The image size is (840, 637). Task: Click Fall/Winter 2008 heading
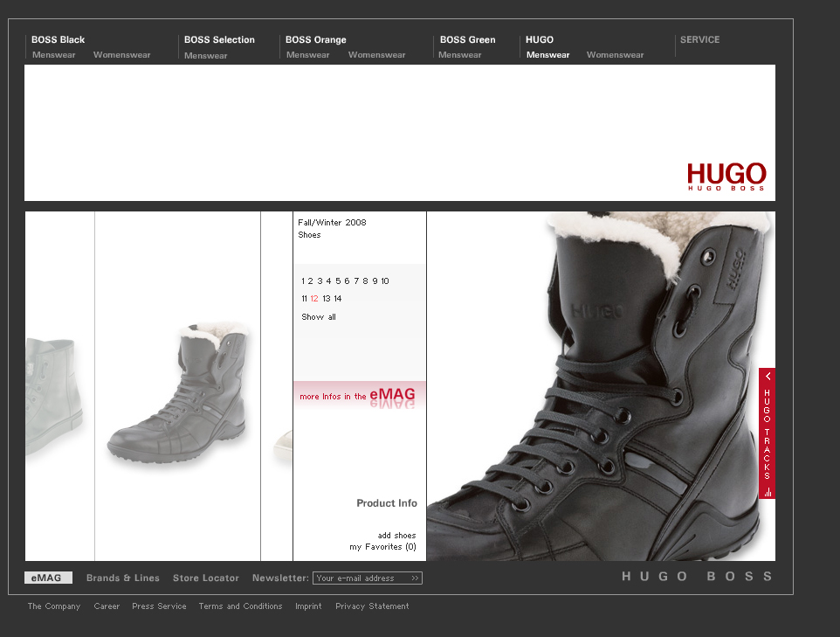coord(332,223)
